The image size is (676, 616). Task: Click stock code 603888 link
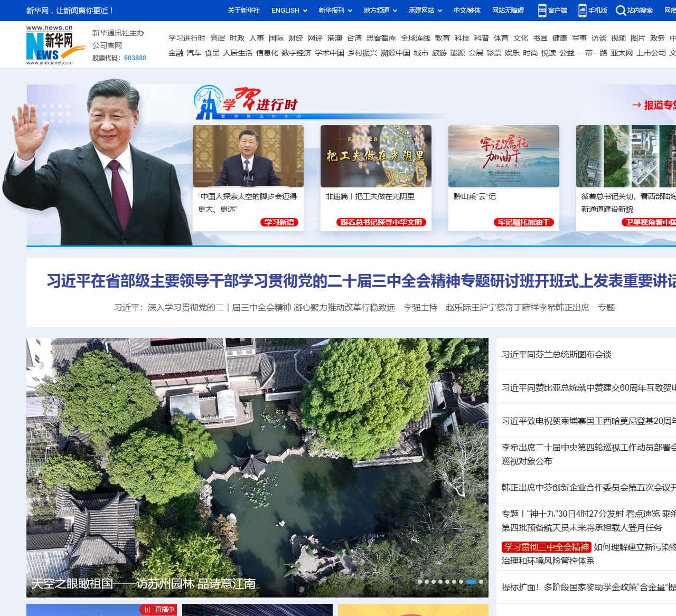pyautogui.click(x=135, y=58)
